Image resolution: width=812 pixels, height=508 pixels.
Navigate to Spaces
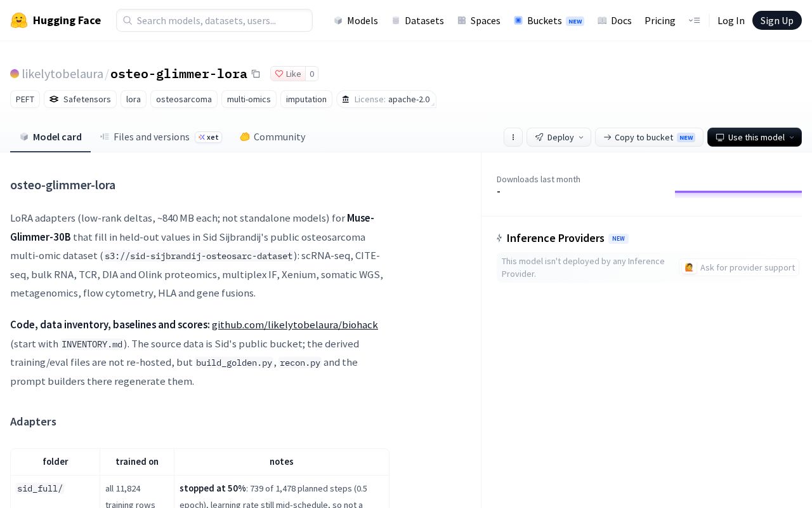coord(479,20)
